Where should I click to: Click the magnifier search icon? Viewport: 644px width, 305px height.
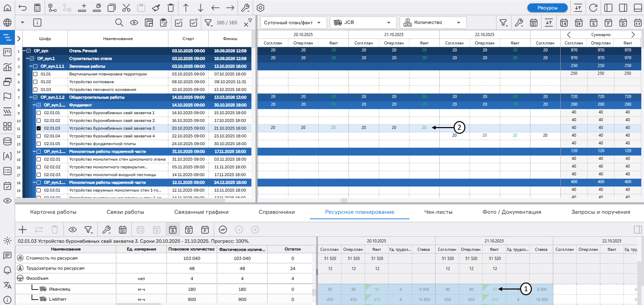(x=119, y=23)
